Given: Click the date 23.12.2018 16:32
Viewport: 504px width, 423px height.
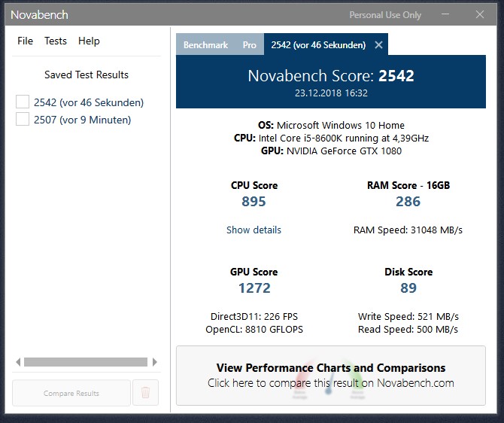Looking at the screenshot, I should pos(331,93).
